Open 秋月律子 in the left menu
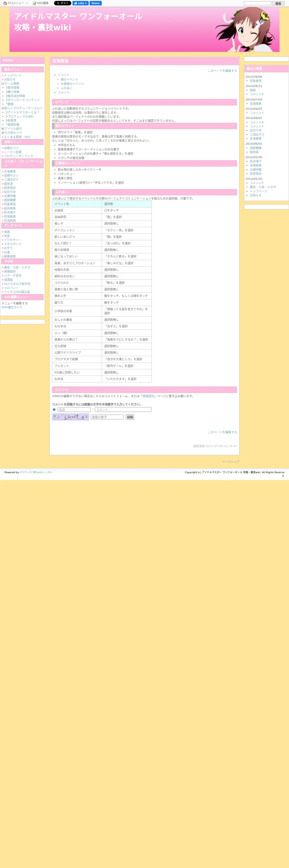 10,212
